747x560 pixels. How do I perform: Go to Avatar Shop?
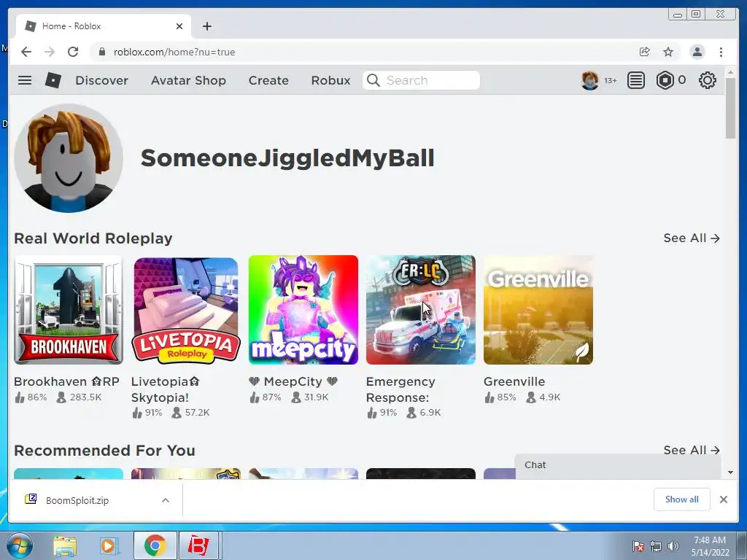[188, 80]
